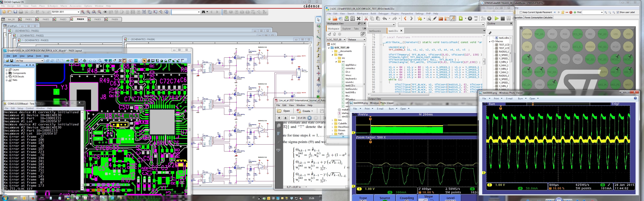Click the link-editor icon in CodeLite's workspace pane
The image size is (644, 201).
coord(363,34)
